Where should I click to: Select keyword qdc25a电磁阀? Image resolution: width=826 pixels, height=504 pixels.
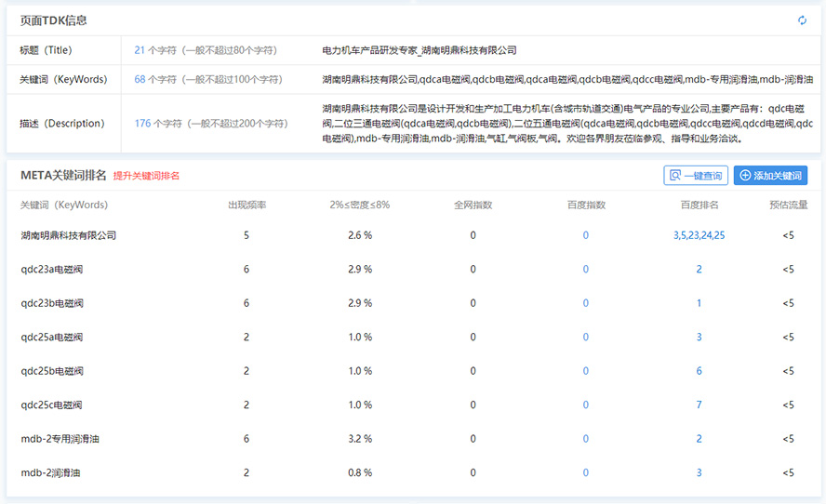coord(52,337)
